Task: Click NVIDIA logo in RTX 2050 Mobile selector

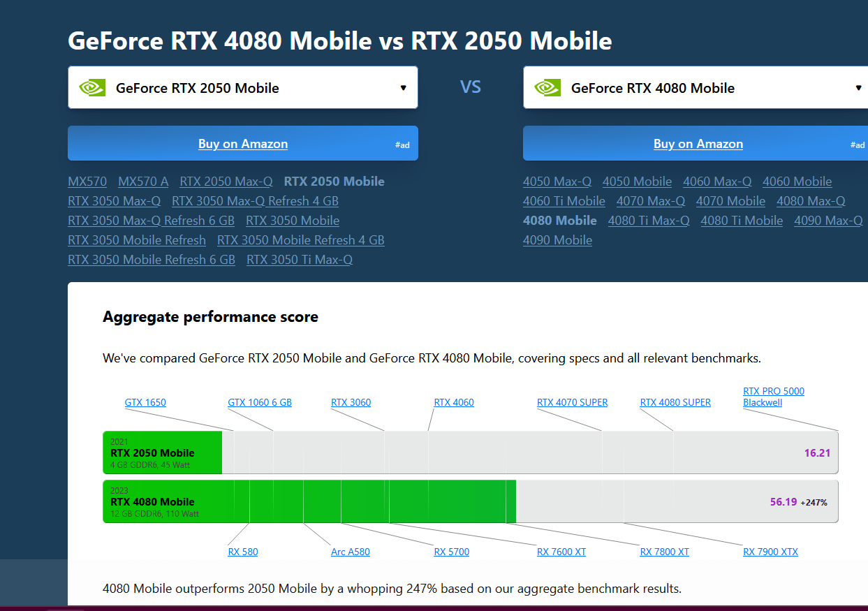Action: [x=91, y=87]
